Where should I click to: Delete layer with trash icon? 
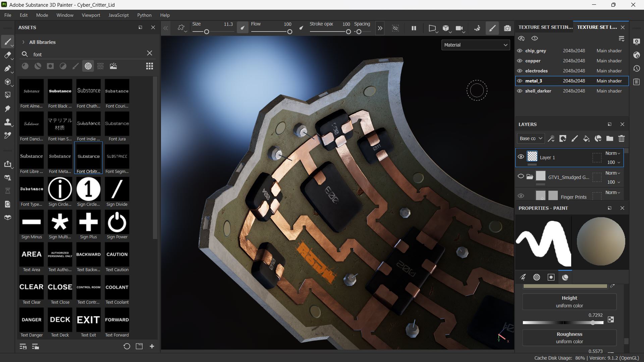[622, 138]
